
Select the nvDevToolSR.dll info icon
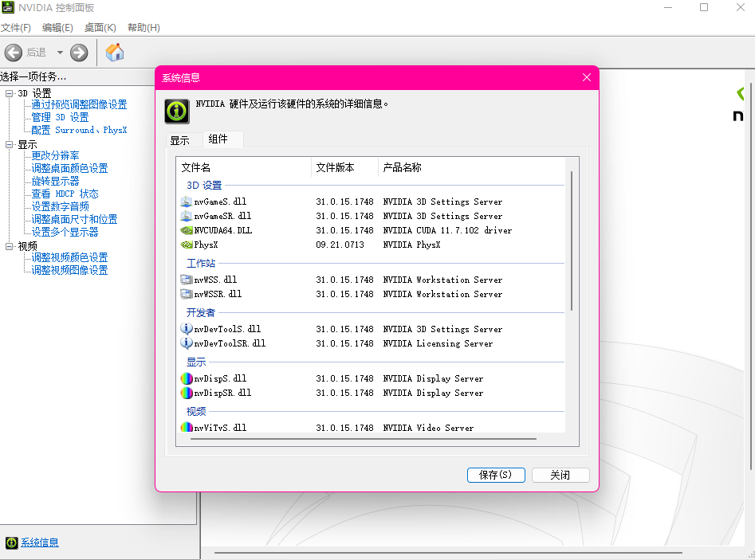(x=187, y=343)
